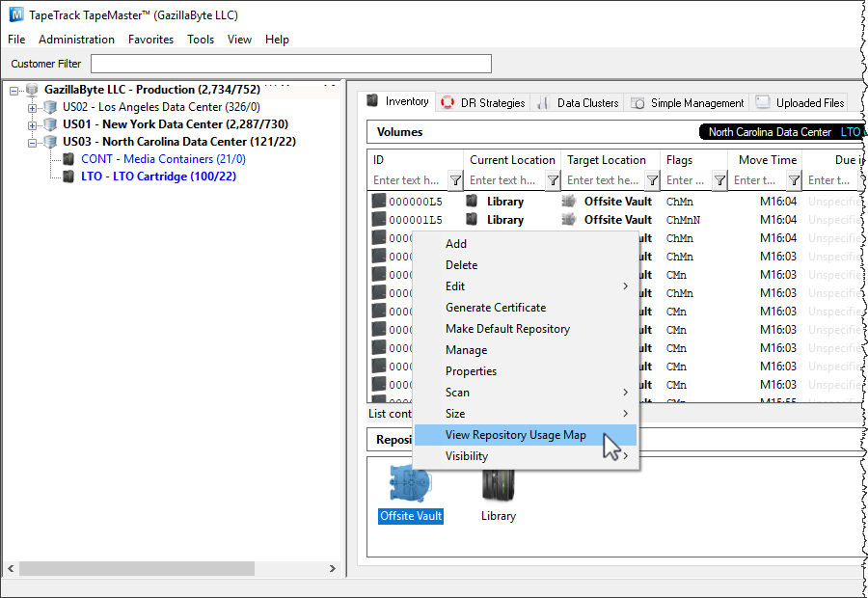Viewport: 868px width, 598px height.
Task: Click the tape icon of volume 000000L5
Action: (x=379, y=201)
